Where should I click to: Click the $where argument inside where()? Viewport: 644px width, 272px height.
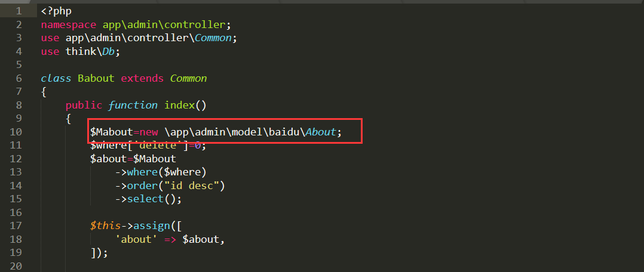(x=182, y=171)
